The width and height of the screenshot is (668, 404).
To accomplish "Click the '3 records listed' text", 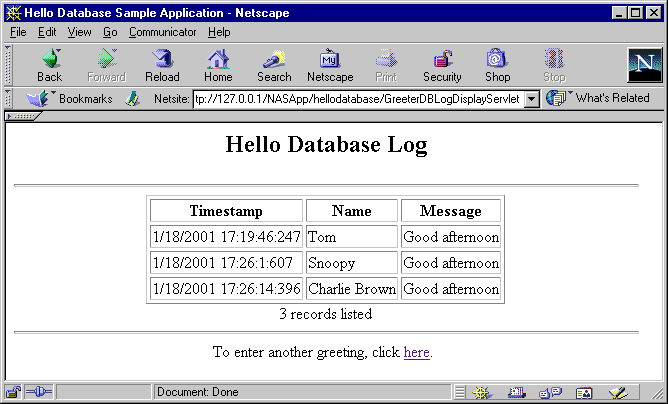I will coord(326,314).
